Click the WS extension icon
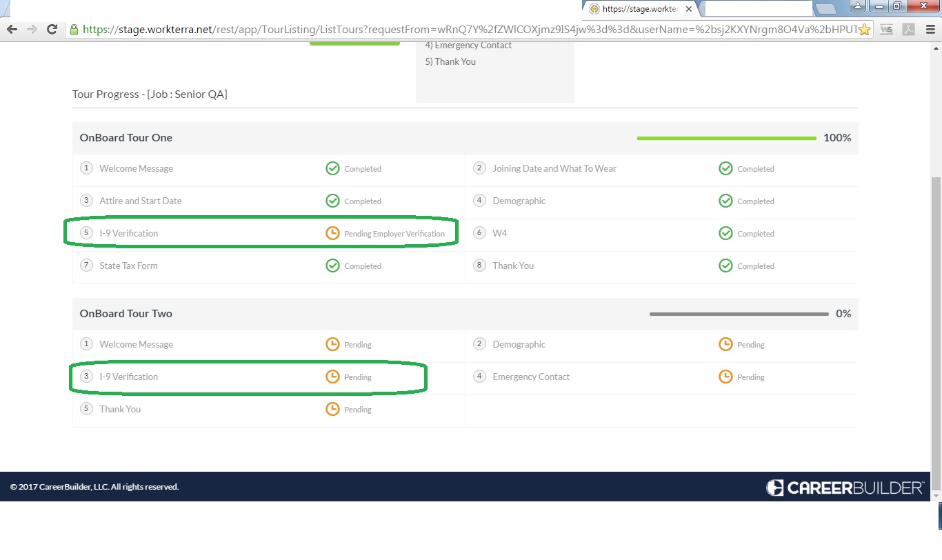The image size is (942, 560). 887,30
